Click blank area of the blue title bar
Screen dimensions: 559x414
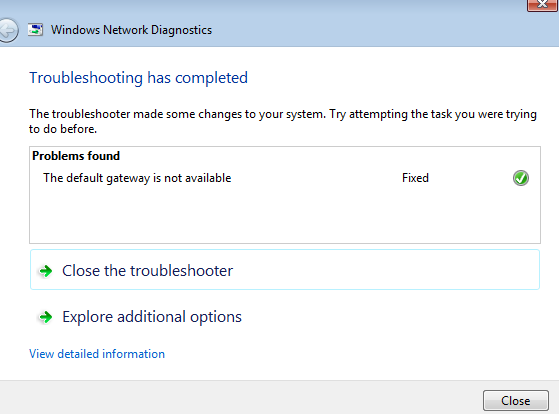pos(357,30)
